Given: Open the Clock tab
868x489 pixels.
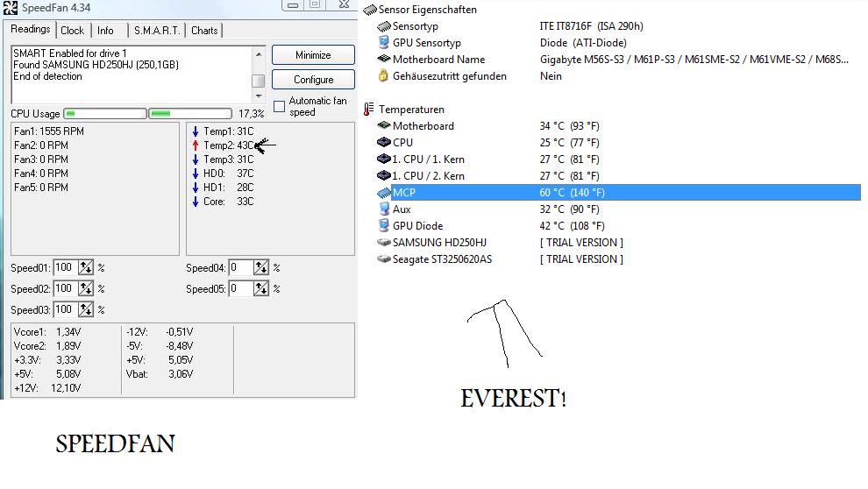Looking at the screenshot, I should pos(73,31).
